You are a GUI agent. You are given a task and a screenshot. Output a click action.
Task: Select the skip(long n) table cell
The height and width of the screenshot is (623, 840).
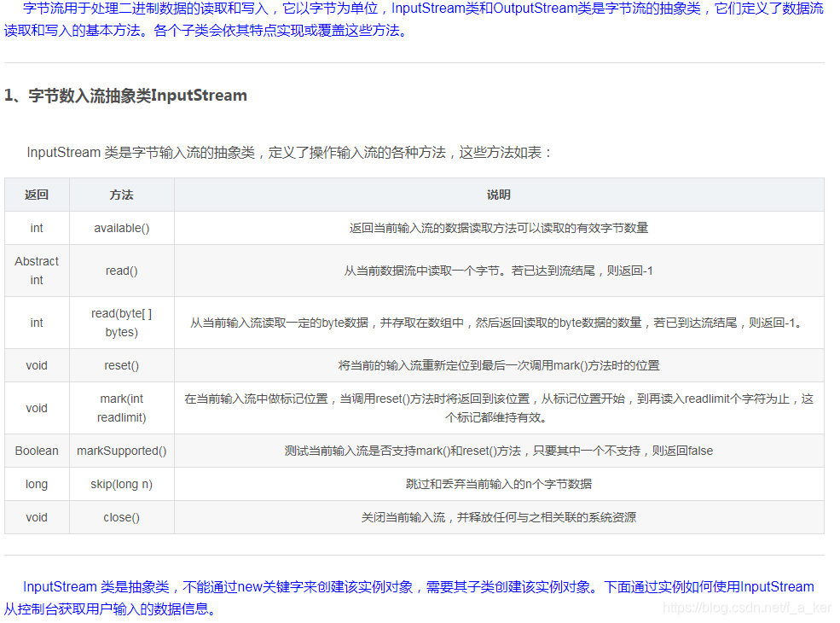pos(121,484)
